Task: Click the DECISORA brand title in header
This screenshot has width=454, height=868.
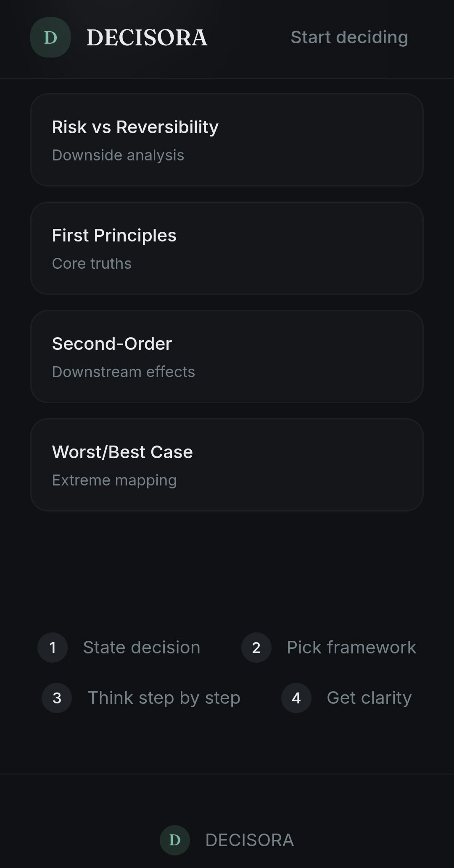Action: (147, 37)
